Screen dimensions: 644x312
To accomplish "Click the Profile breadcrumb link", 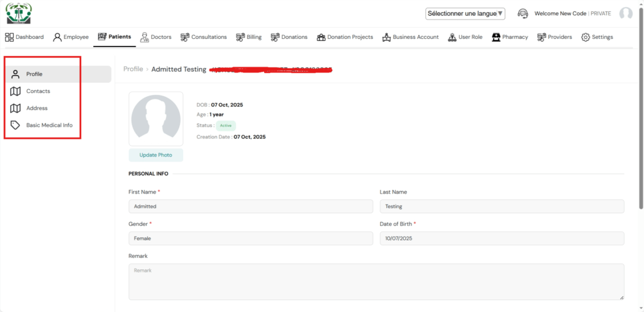I will 133,69.
